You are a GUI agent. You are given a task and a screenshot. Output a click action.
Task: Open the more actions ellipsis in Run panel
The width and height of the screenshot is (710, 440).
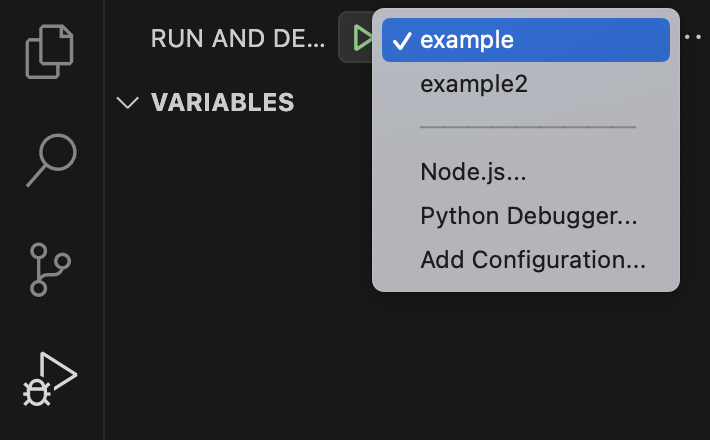click(x=693, y=37)
